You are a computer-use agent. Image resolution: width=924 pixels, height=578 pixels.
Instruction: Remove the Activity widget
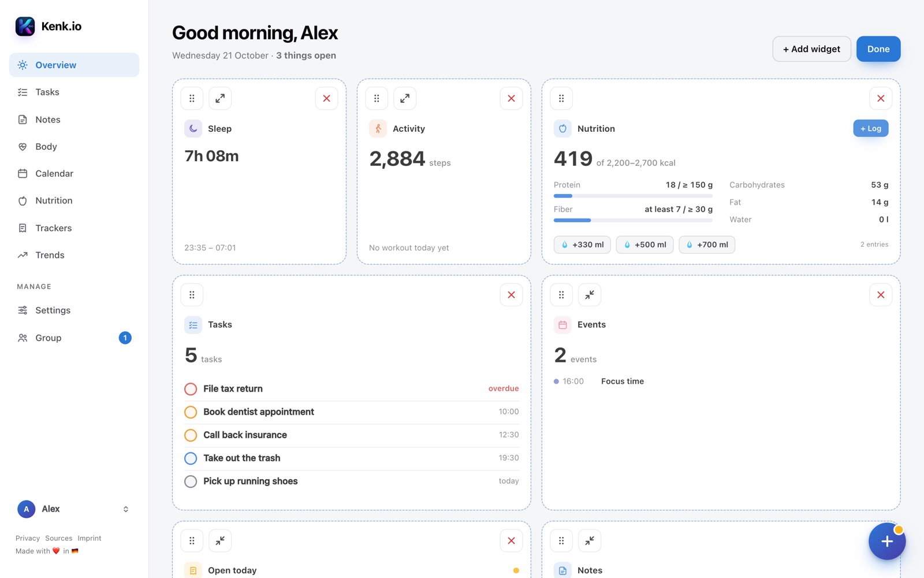tap(512, 98)
